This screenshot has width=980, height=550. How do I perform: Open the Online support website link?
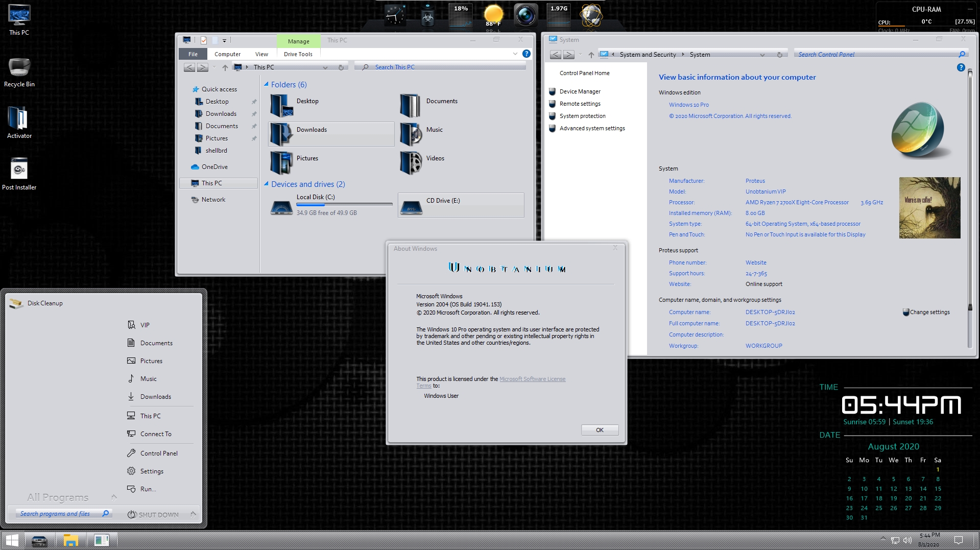pos(763,284)
